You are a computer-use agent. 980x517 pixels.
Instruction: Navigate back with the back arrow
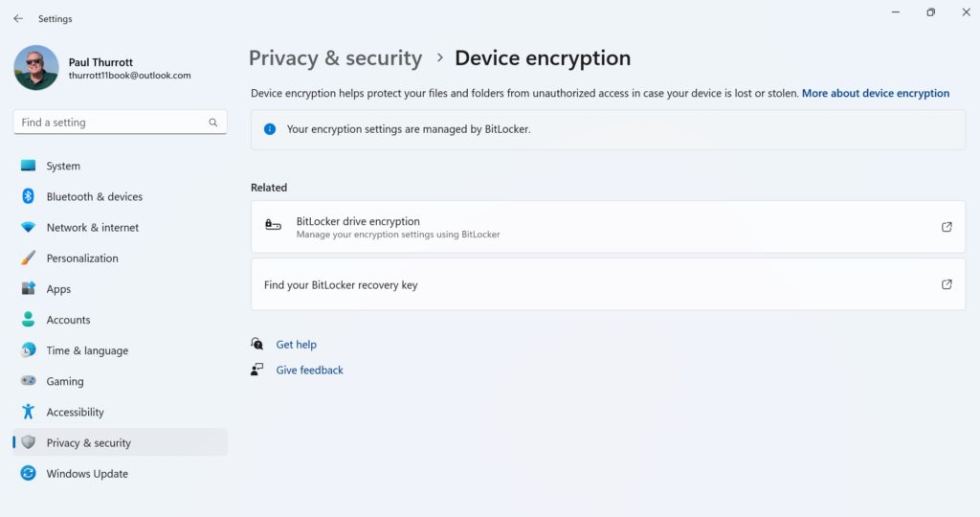(18, 18)
